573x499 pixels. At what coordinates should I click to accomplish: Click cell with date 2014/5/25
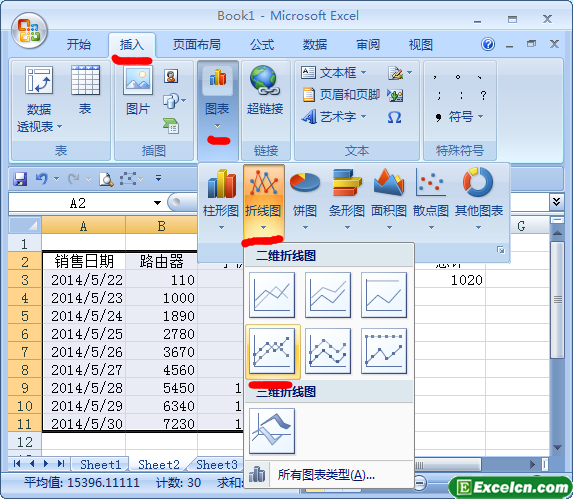click(84, 334)
